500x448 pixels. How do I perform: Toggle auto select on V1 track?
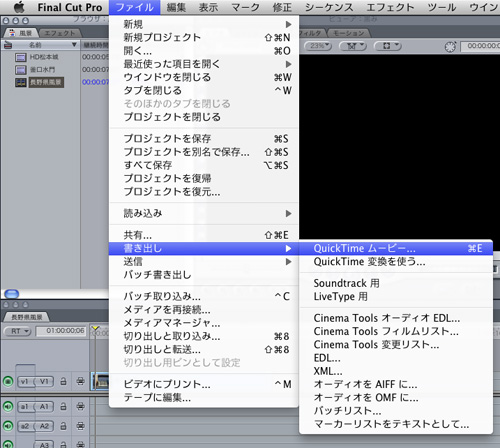[x=80, y=381]
